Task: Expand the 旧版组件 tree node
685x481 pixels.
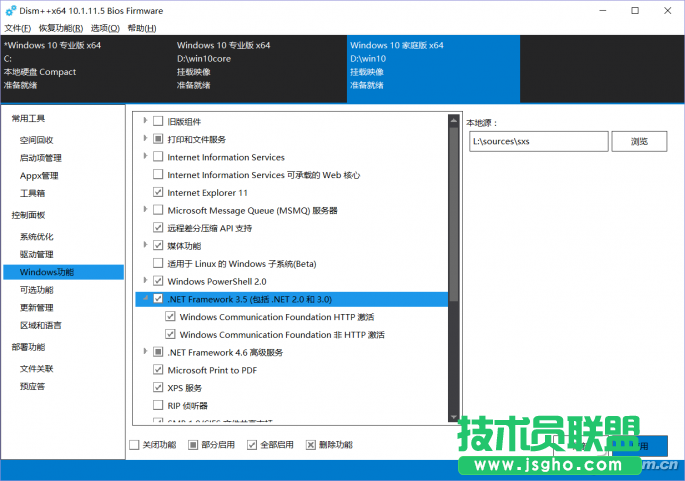Action: pos(145,121)
